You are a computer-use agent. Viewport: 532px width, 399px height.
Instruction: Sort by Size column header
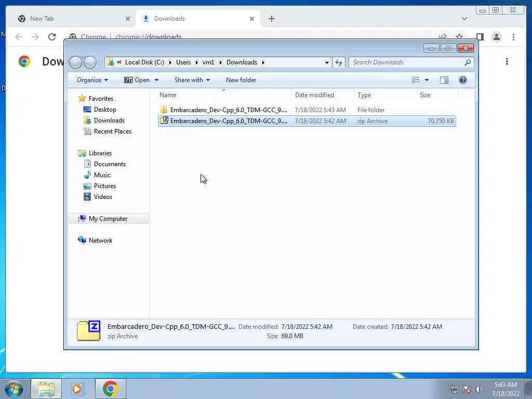[437, 95]
